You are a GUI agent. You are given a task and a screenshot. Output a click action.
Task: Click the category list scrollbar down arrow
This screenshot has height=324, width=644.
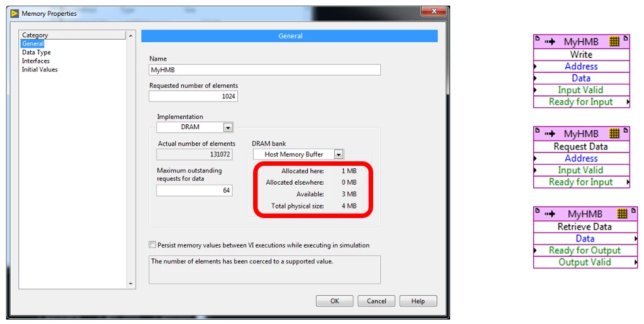click(131, 284)
